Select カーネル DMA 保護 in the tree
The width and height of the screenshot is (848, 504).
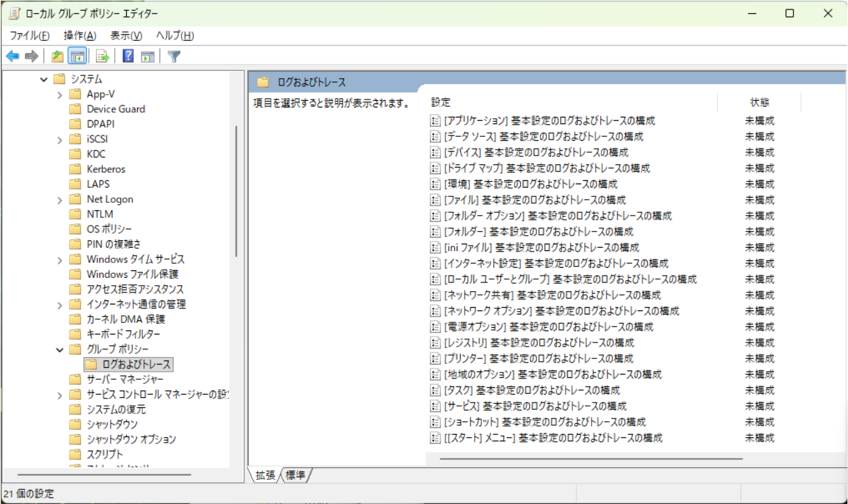pos(126,319)
